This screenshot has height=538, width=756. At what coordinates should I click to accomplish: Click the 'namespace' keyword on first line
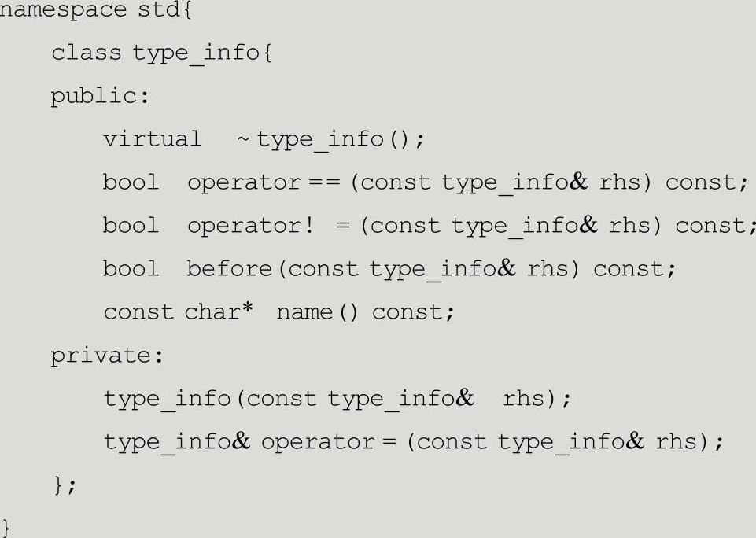coord(63,10)
